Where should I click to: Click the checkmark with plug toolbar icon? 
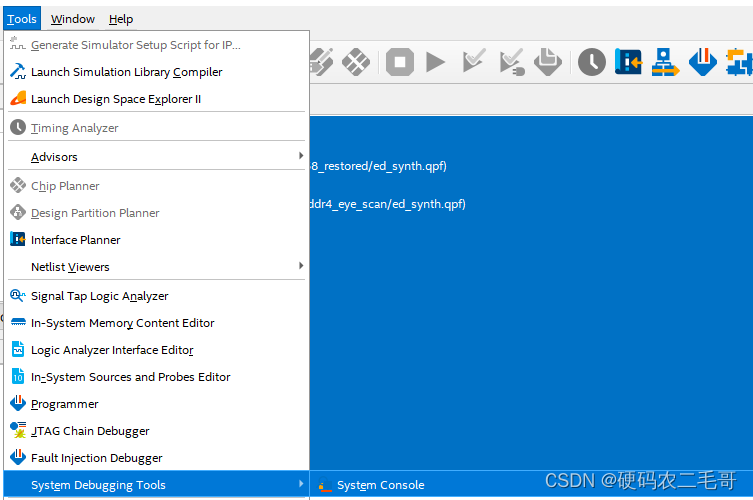coord(512,62)
